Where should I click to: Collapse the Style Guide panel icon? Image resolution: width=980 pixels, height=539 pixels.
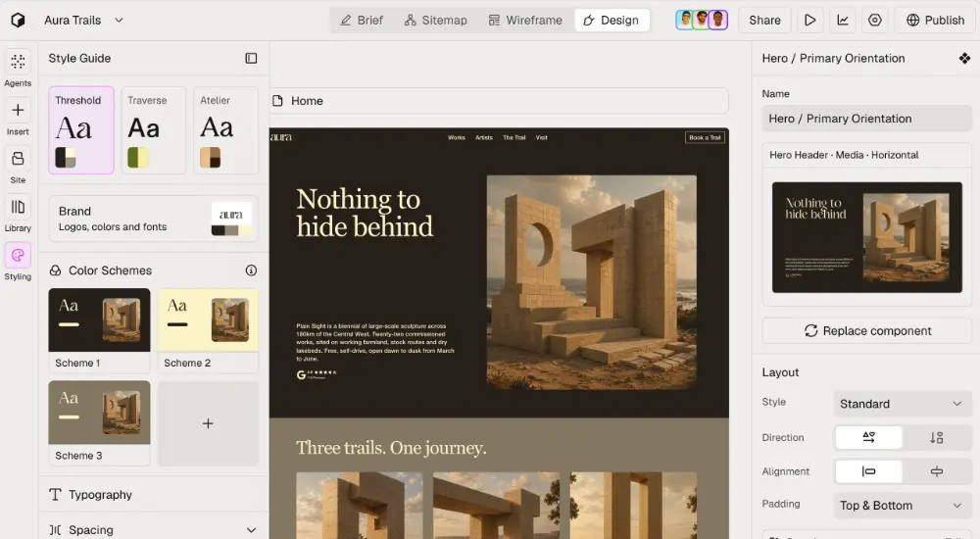(251, 58)
